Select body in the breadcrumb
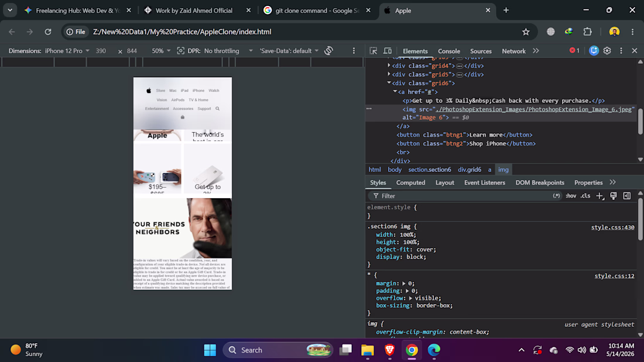The width and height of the screenshot is (644, 362). pos(394,170)
